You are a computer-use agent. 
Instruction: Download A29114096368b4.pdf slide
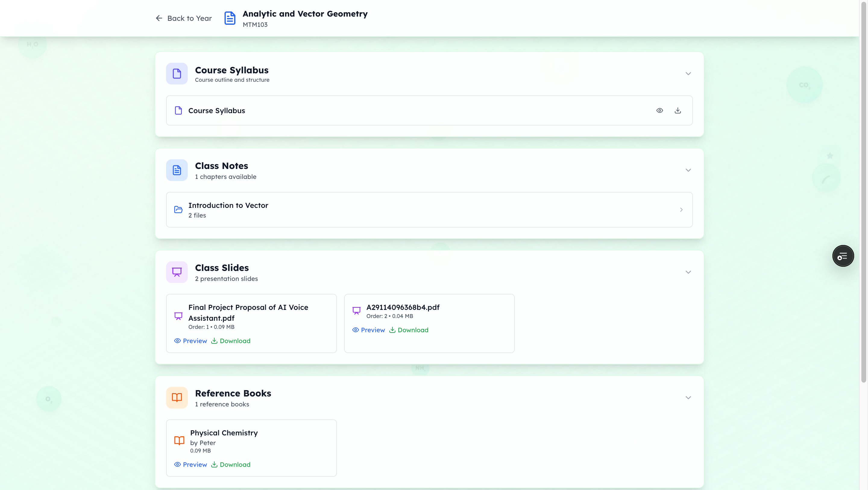pyautogui.click(x=409, y=330)
